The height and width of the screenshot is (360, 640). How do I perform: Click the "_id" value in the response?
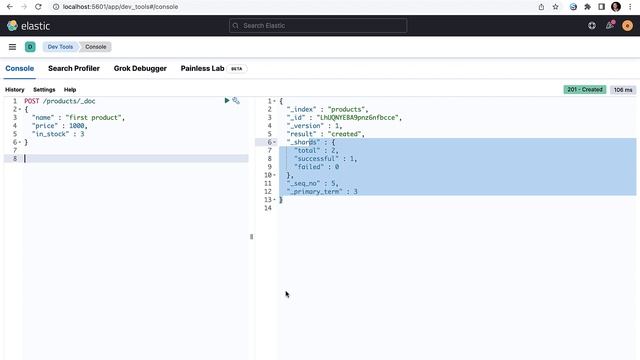coord(359,118)
